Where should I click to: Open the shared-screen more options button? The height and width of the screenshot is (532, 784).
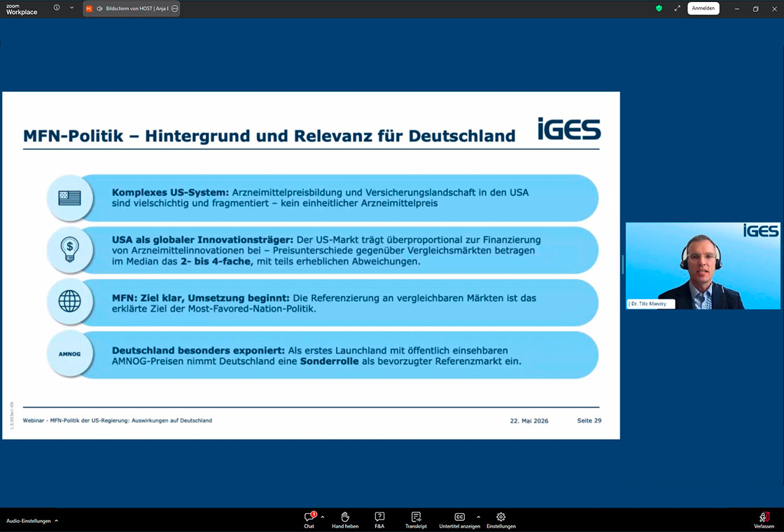point(174,8)
